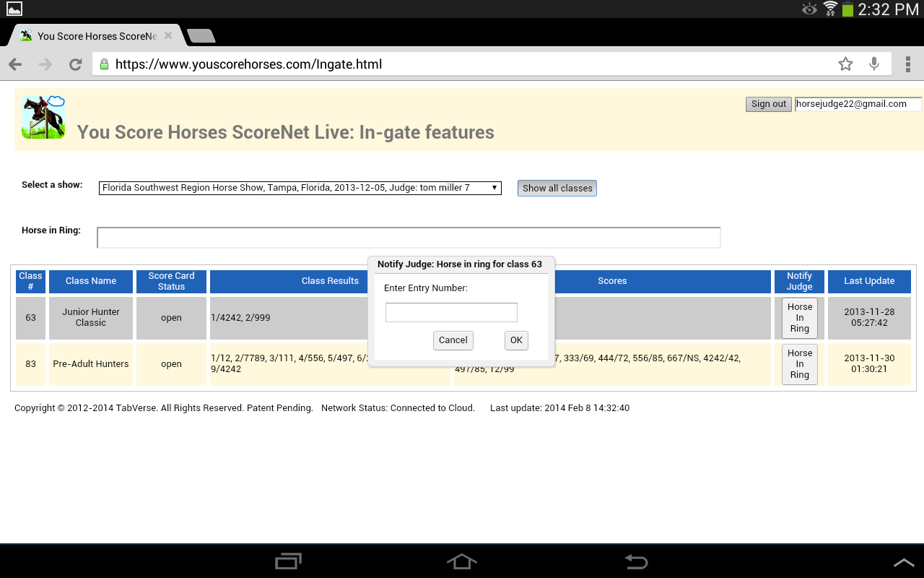Close the You Score Horses tab
This screenshot has height=578, width=924.
168,35
